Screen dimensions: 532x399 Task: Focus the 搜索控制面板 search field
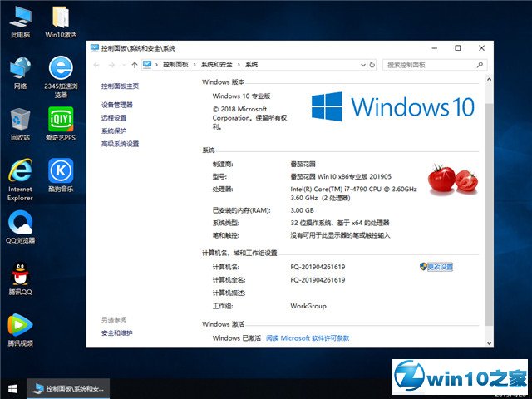coord(435,65)
